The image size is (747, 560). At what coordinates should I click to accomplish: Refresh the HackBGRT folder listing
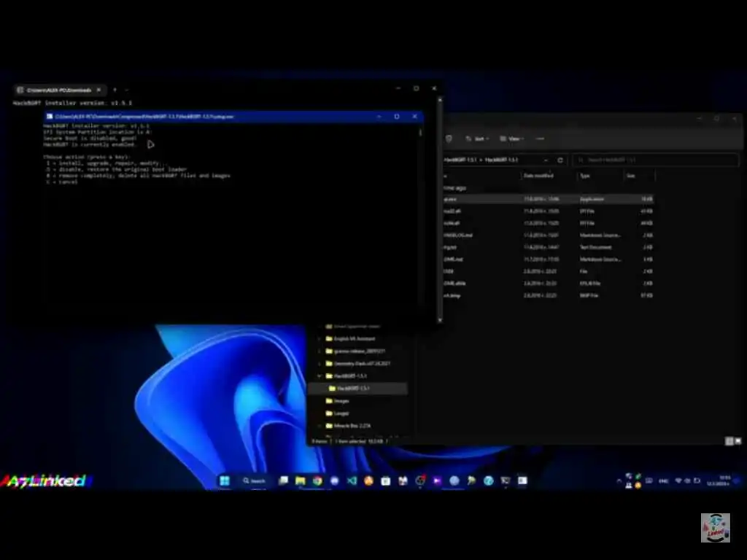[x=560, y=160]
